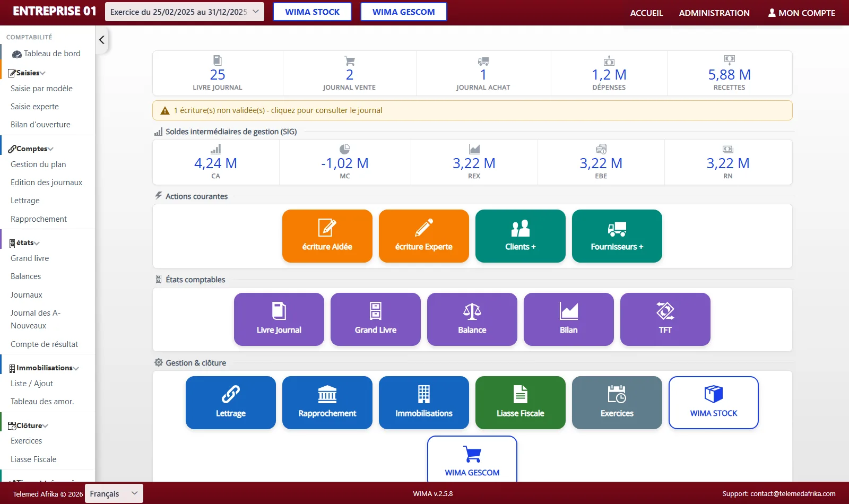Open the Balance scales tile

pos(472,319)
